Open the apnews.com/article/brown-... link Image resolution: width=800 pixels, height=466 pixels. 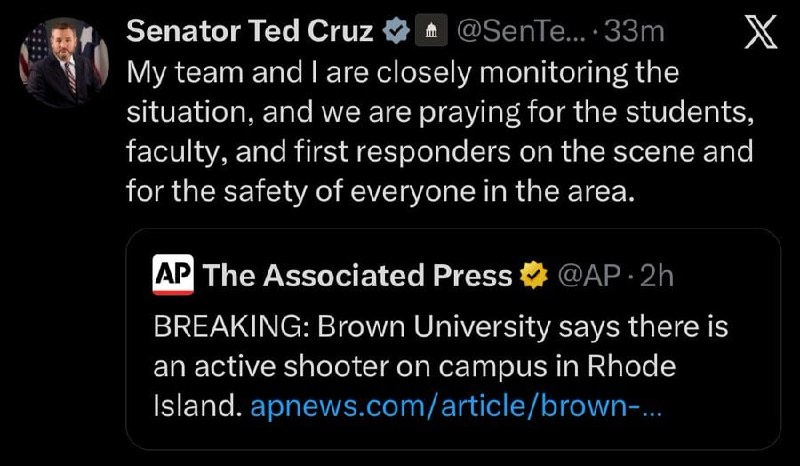pyautogui.click(x=456, y=406)
